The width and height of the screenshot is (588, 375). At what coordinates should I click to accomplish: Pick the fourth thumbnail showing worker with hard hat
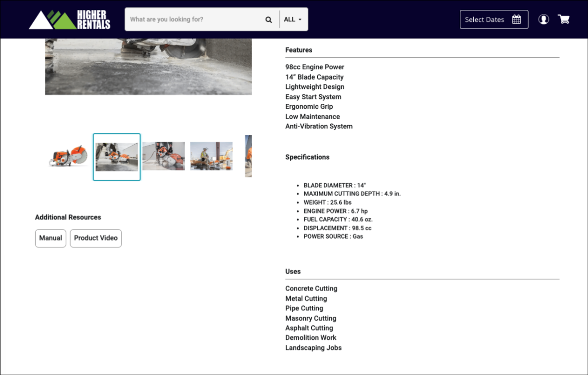coord(211,157)
